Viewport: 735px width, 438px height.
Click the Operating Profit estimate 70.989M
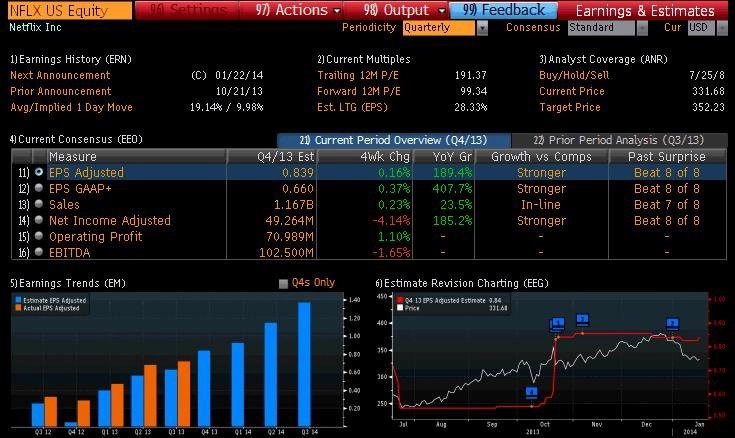point(290,236)
